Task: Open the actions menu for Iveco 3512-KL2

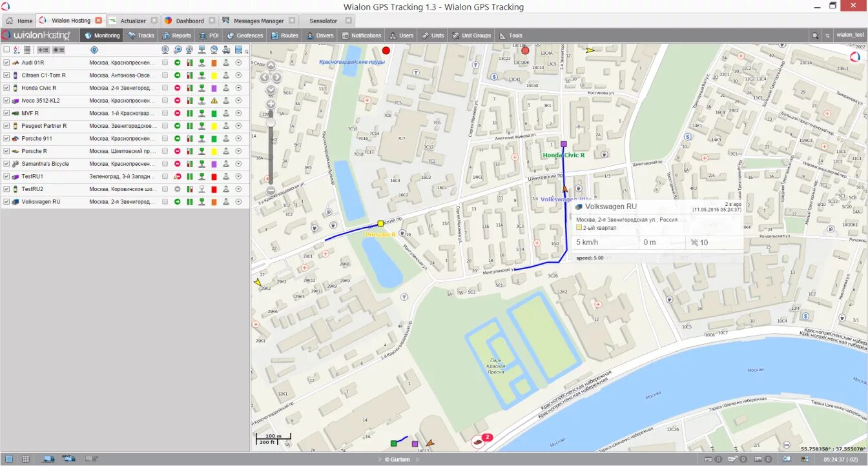Action: coord(238,101)
